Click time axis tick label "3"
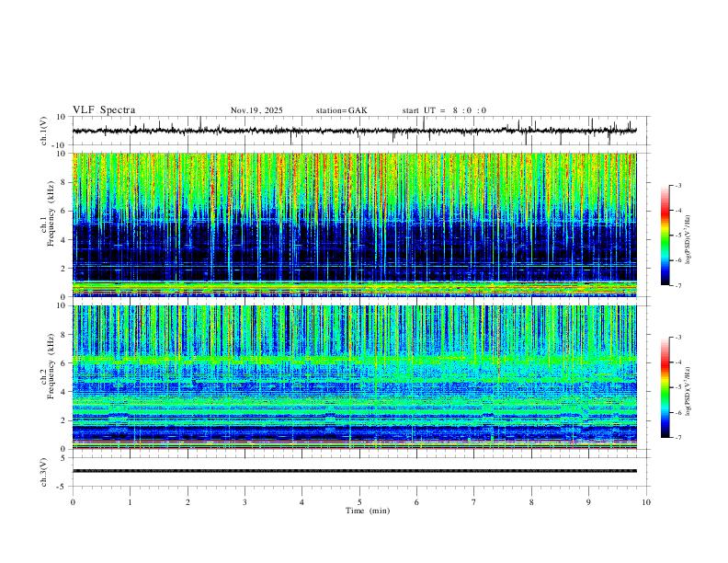 [245, 502]
